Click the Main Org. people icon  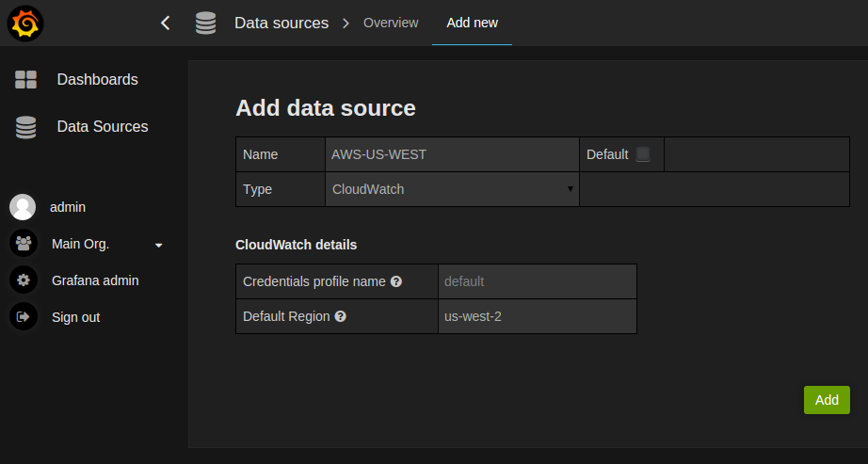23,244
